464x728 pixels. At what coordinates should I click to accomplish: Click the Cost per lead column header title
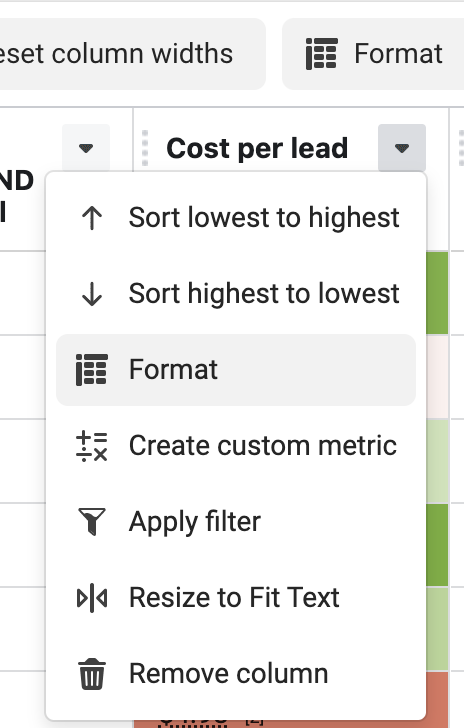[257, 149]
